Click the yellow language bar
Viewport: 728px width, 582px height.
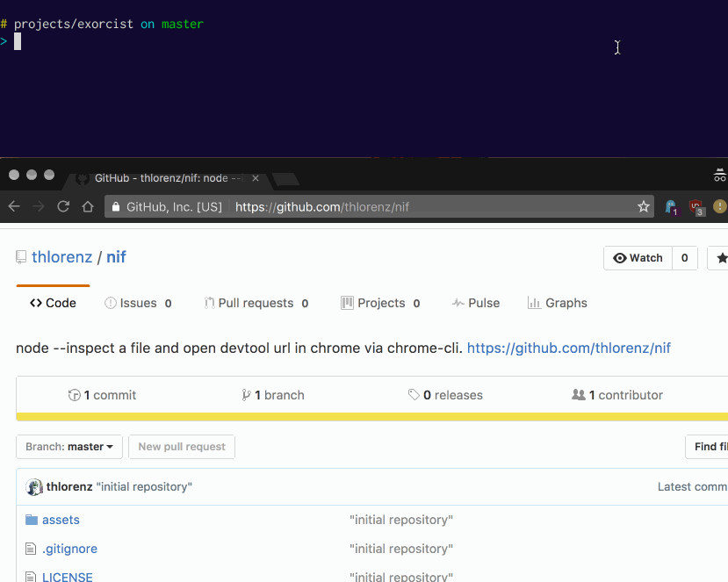(371, 417)
